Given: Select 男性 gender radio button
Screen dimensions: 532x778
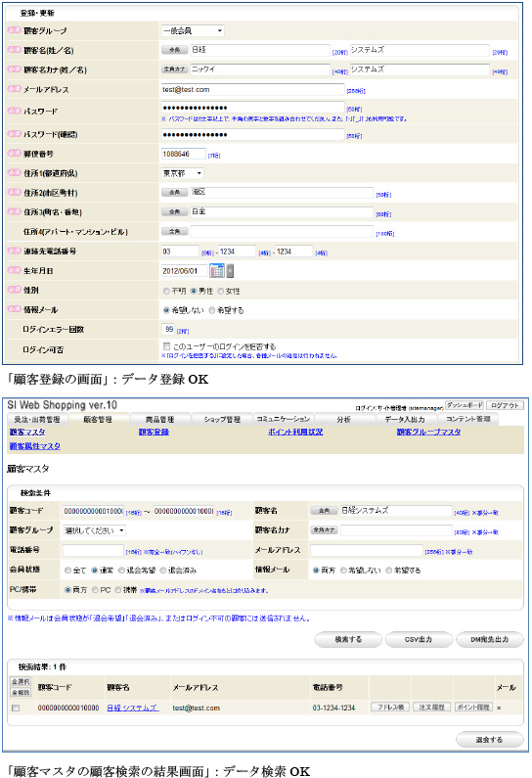Looking at the screenshot, I should (194, 291).
